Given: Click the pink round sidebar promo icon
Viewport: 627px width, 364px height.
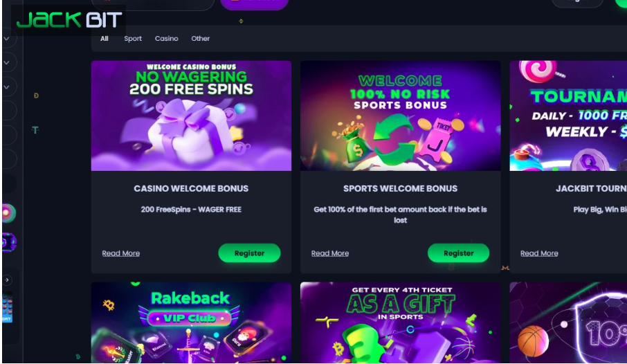Looking at the screenshot, I should pos(8,213).
